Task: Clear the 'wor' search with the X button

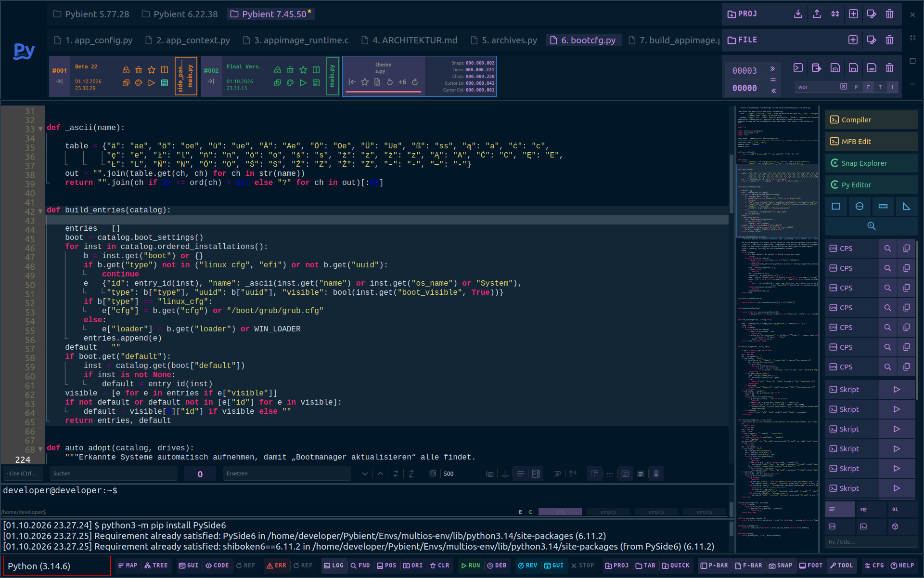Action: (844, 87)
